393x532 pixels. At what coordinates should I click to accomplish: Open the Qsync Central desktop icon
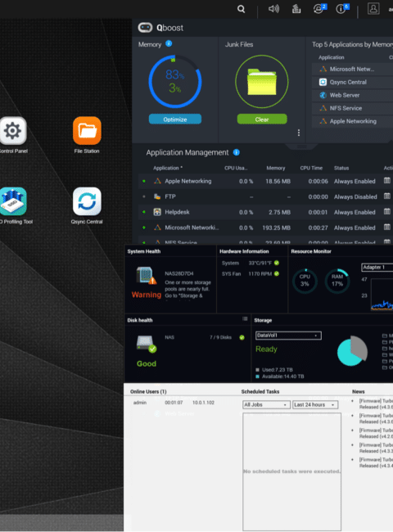pyautogui.click(x=87, y=201)
